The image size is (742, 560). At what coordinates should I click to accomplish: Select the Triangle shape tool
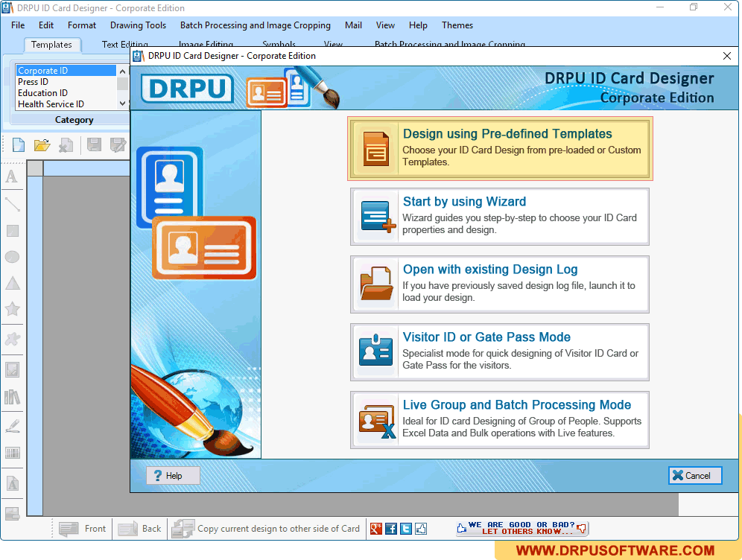coord(13,283)
